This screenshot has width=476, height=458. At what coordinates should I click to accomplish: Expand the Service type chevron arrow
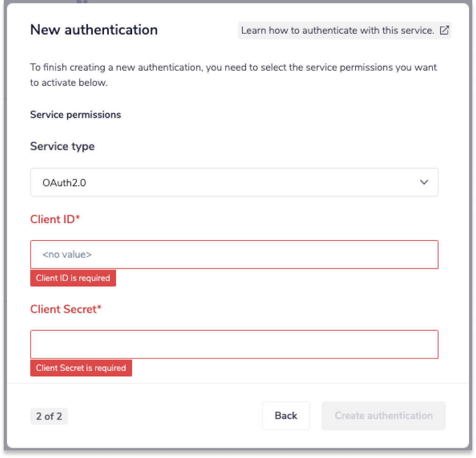[x=424, y=182]
